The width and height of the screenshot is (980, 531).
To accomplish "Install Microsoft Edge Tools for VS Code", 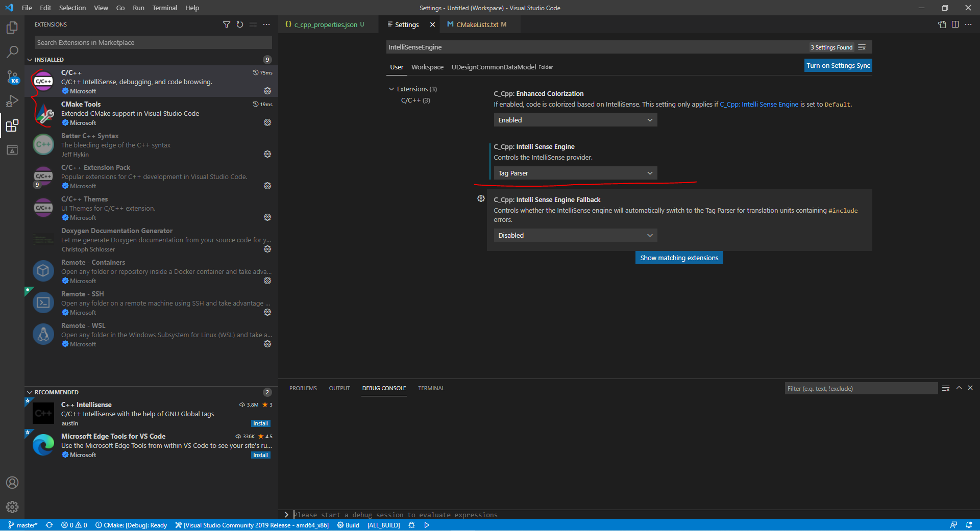I will 260,455.
